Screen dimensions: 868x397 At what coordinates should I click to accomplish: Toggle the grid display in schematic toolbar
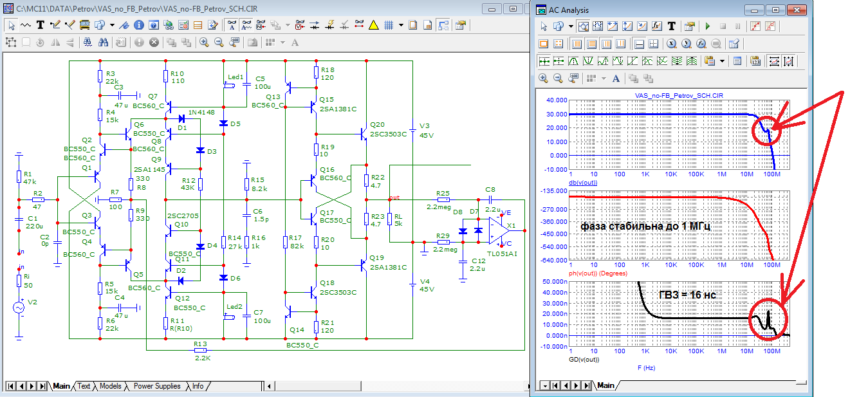pos(389,25)
